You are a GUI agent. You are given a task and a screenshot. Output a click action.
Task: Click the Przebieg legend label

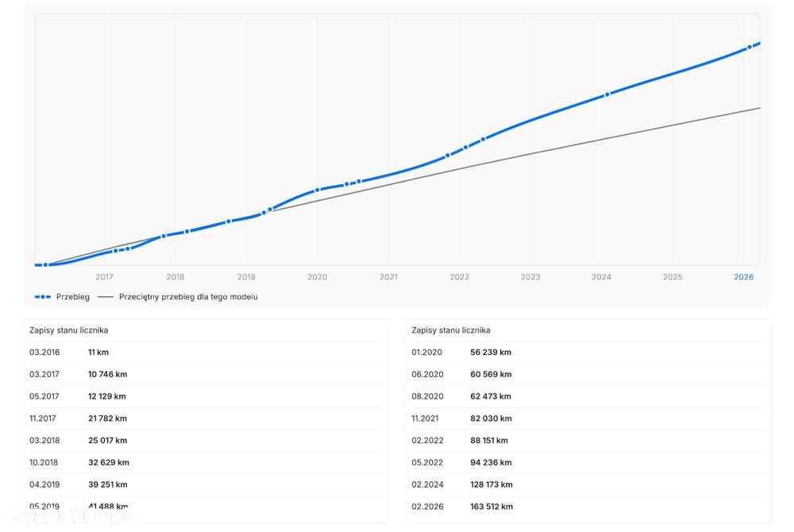pos(73,297)
